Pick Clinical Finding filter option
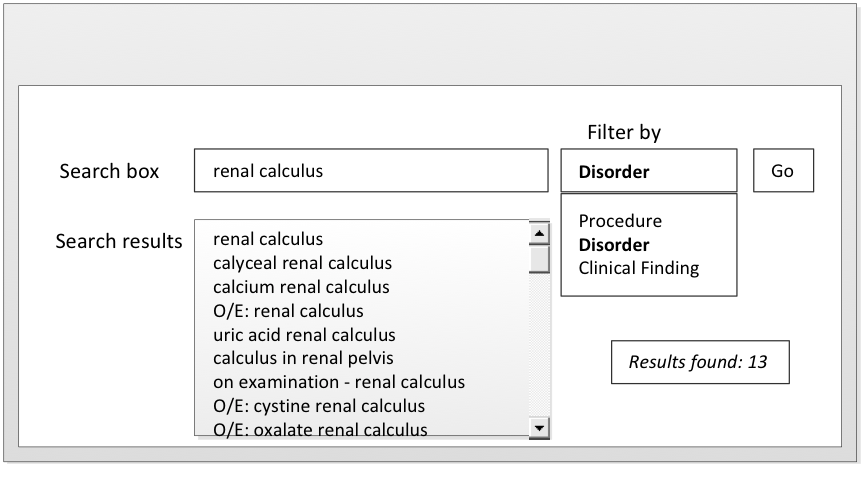 pos(638,268)
